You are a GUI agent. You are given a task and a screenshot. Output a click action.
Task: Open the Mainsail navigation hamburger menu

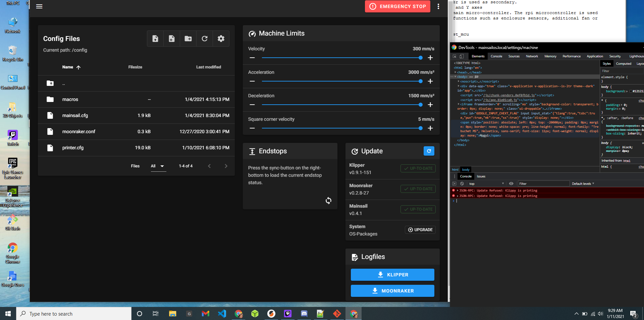pos(39,6)
